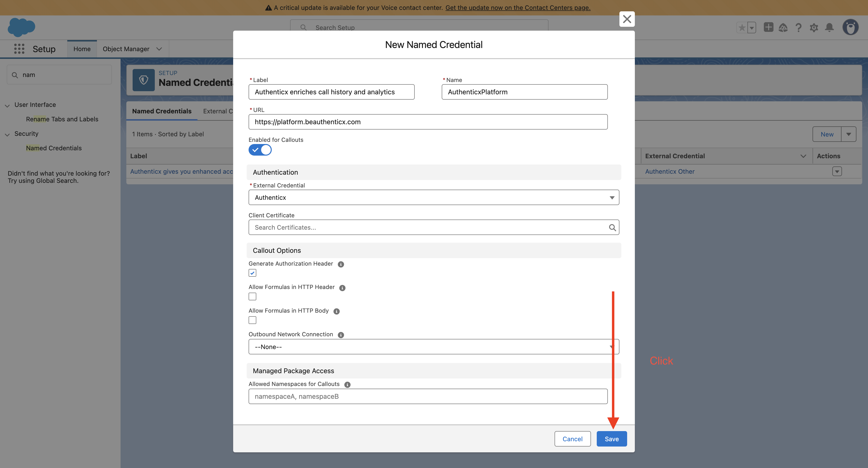Click the Label input field

[x=331, y=92]
